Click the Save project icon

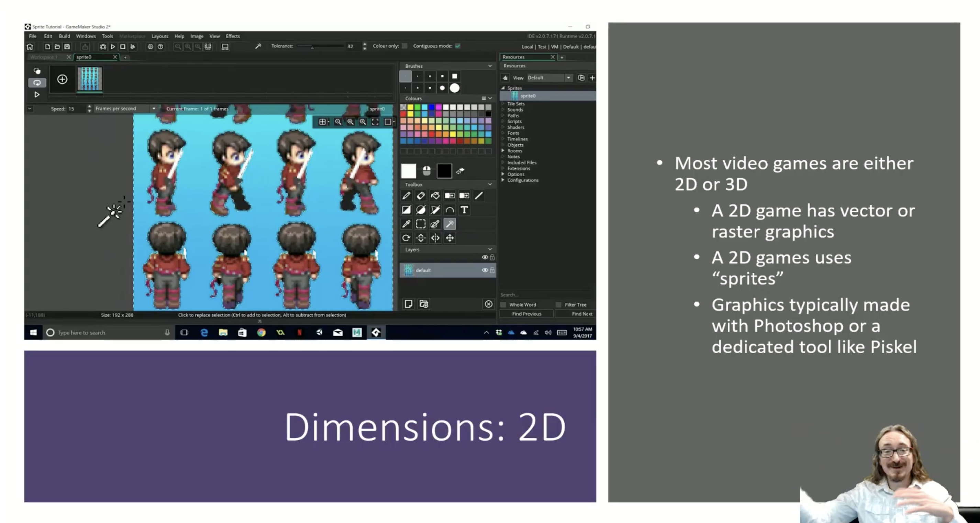[67, 46]
